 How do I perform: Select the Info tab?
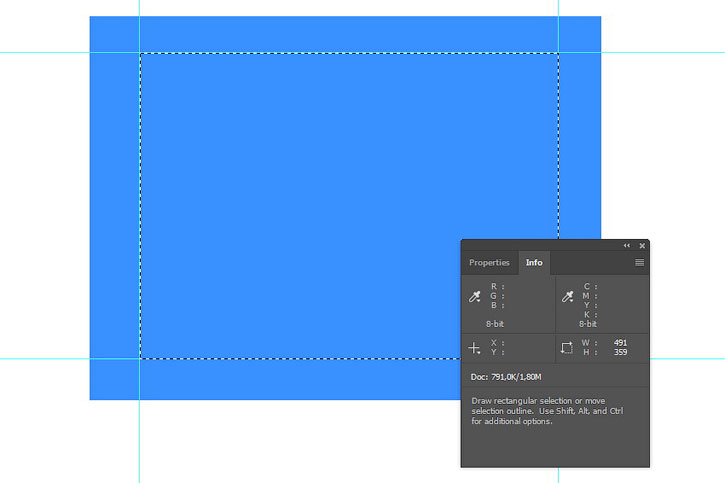534,263
